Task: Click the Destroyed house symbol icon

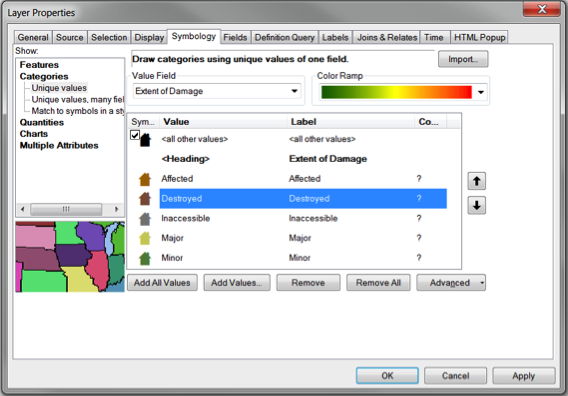Action: click(x=145, y=199)
